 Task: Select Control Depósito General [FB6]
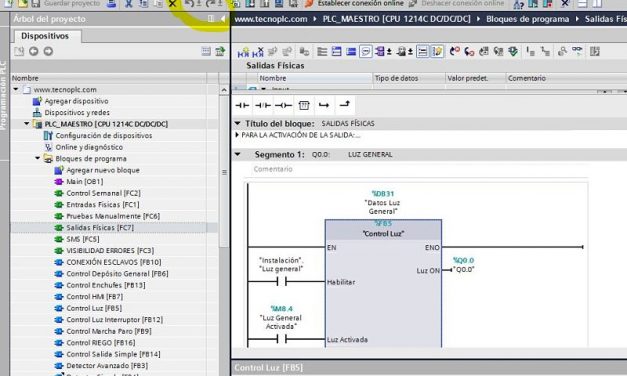coord(117,274)
